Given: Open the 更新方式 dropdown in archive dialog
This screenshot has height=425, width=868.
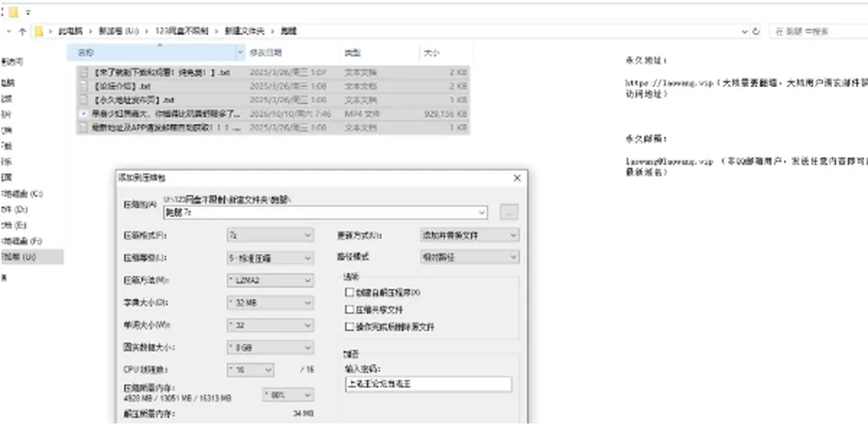Looking at the screenshot, I should point(469,235).
